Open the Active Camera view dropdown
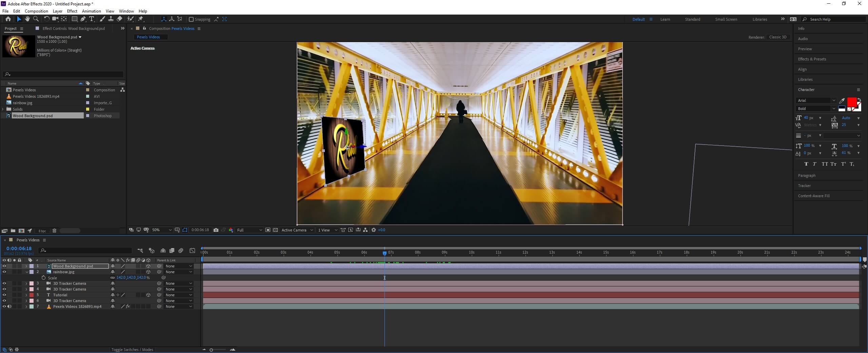 tap(297, 230)
